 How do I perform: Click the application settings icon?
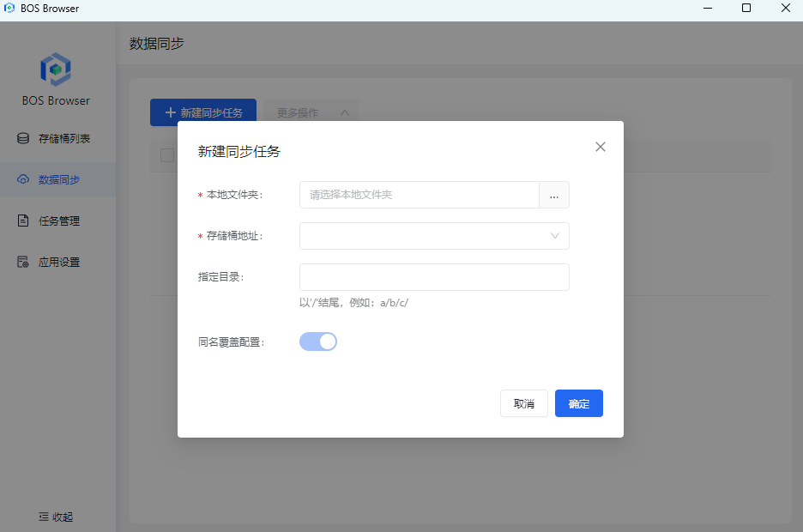(x=23, y=262)
